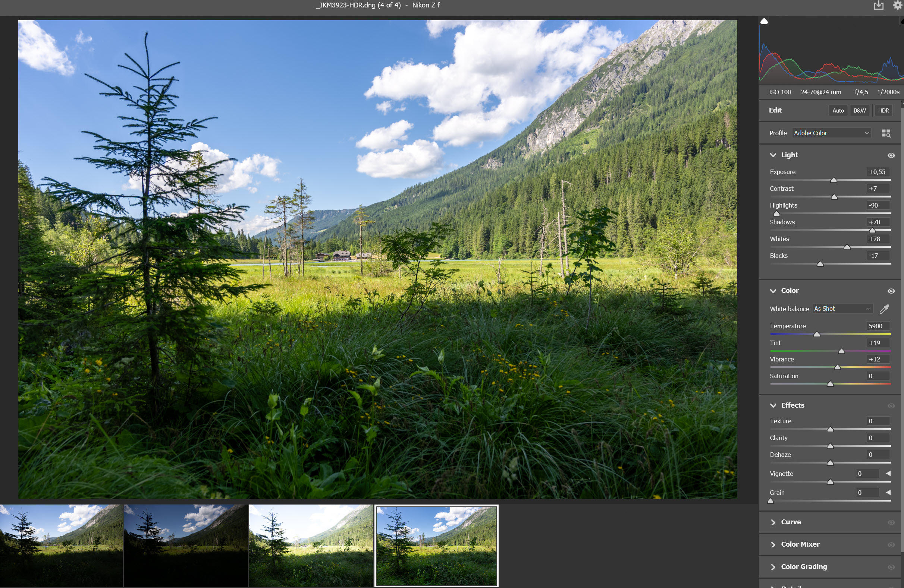Click the Temperature slider handle
904x588 pixels.
click(x=817, y=334)
